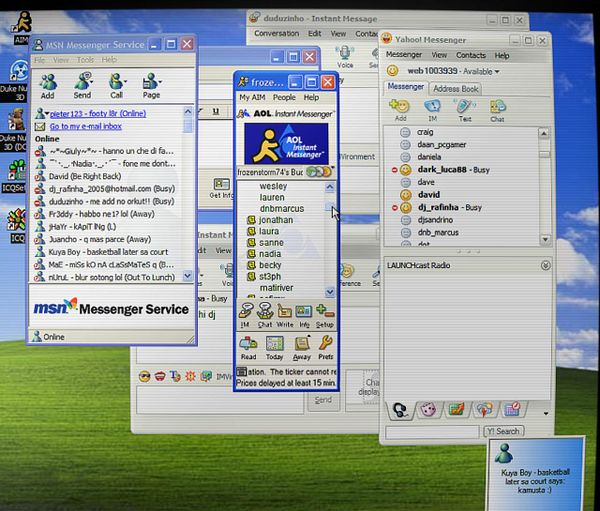Select dj_rafinha in Yahoo! contact list
This screenshot has height=511, width=600.
[x=438, y=207]
